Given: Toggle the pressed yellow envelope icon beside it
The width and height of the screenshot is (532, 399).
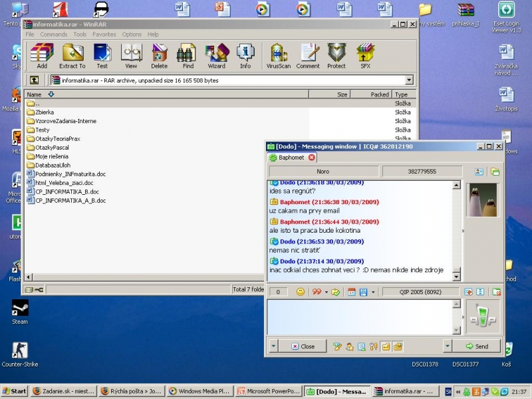Looking at the screenshot, I should pos(398,346).
